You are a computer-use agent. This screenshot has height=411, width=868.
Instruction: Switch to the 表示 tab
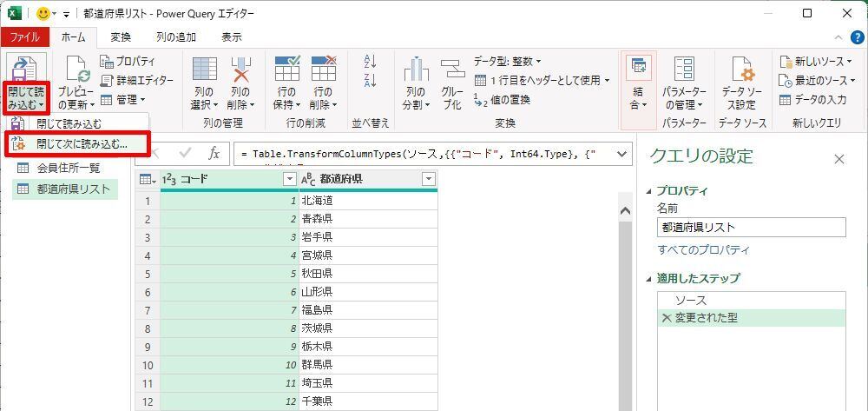(232, 37)
